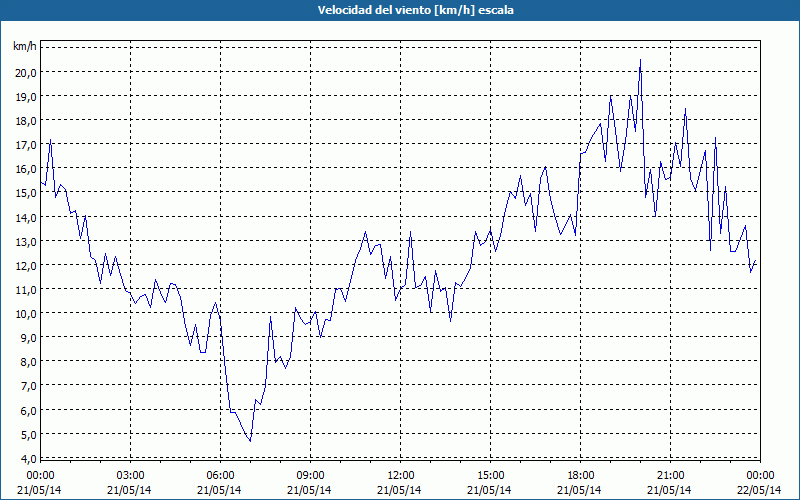This screenshot has width=800, height=500.
Task: Click the 19,0 y-axis label
Action: click(x=26, y=96)
